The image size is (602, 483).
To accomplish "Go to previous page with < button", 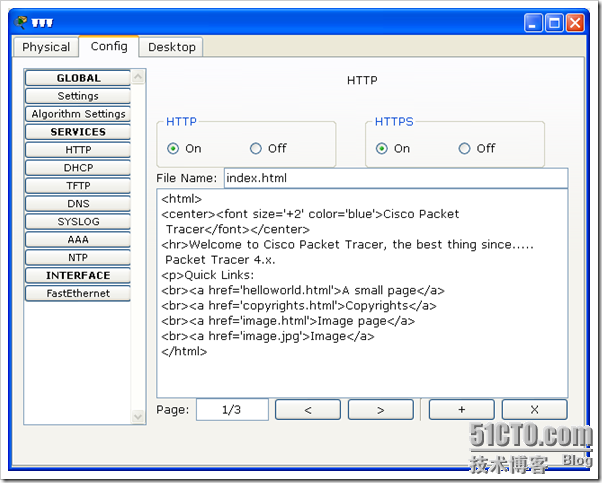I will [308, 410].
